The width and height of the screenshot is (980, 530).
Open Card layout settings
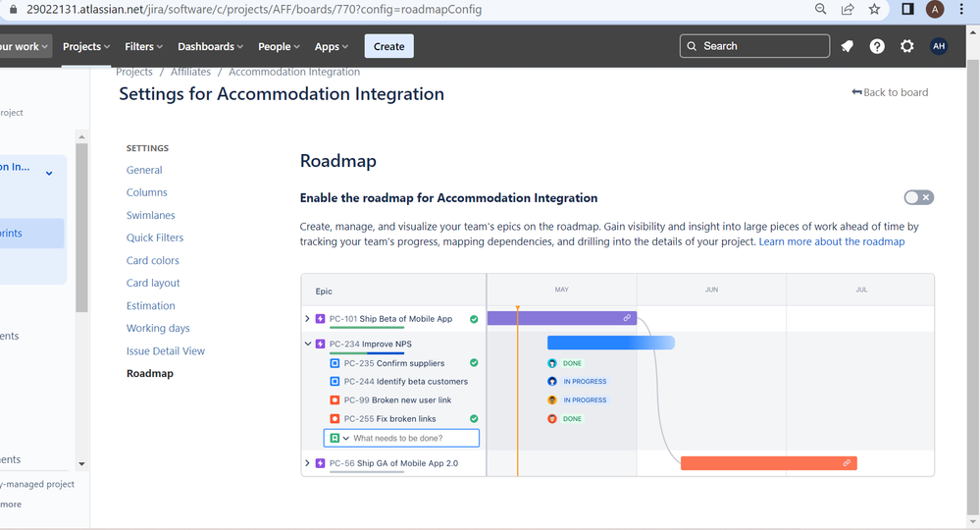[x=153, y=283]
